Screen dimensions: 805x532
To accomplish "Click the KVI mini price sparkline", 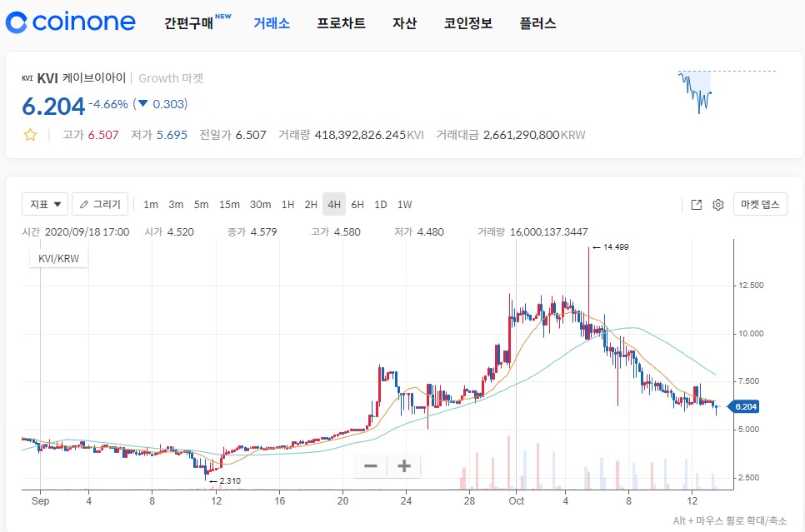I will point(727,92).
